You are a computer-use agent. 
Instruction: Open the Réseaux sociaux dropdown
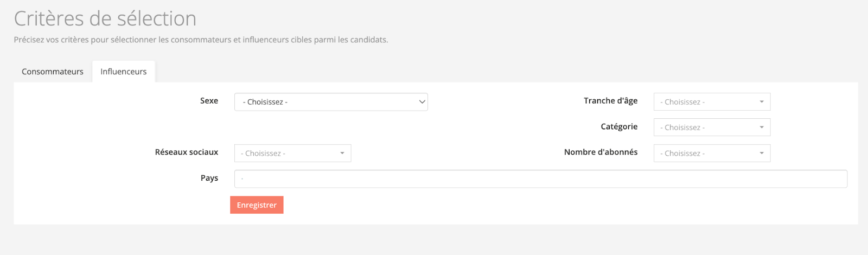pos(288,154)
